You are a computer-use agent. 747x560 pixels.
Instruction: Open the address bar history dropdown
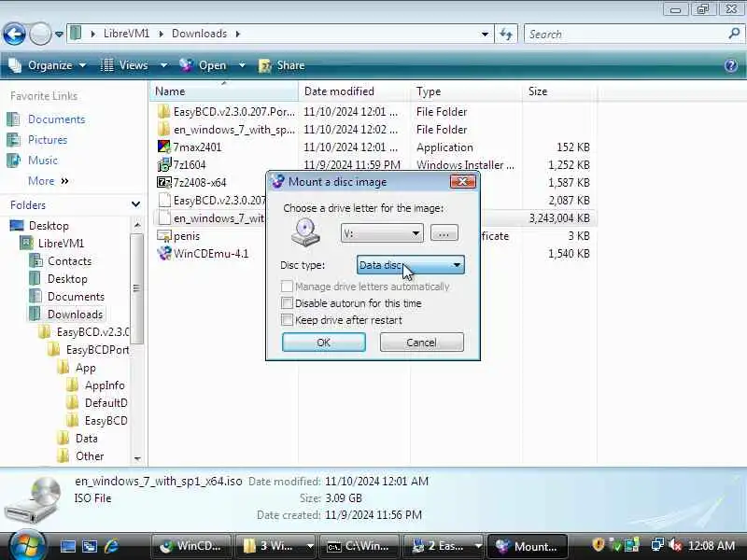point(485,35)
